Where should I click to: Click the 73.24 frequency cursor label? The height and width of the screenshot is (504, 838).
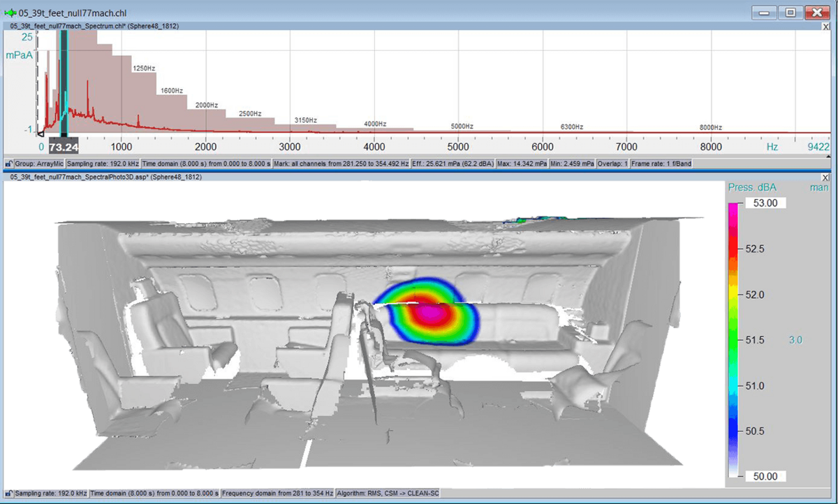[x=63, y=146]
